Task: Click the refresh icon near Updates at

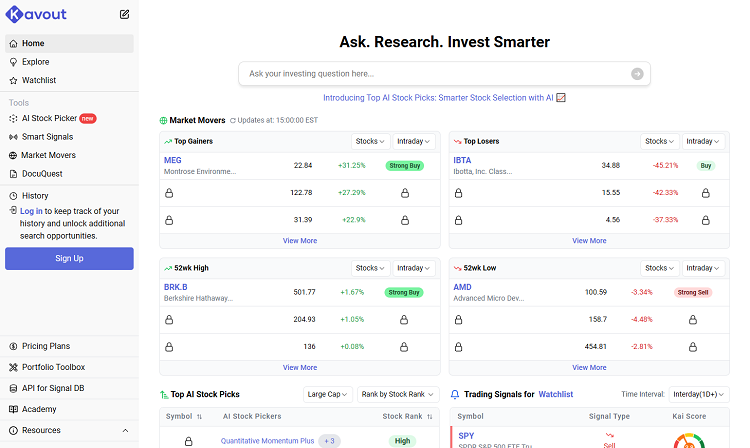Action: click(233, 120)
